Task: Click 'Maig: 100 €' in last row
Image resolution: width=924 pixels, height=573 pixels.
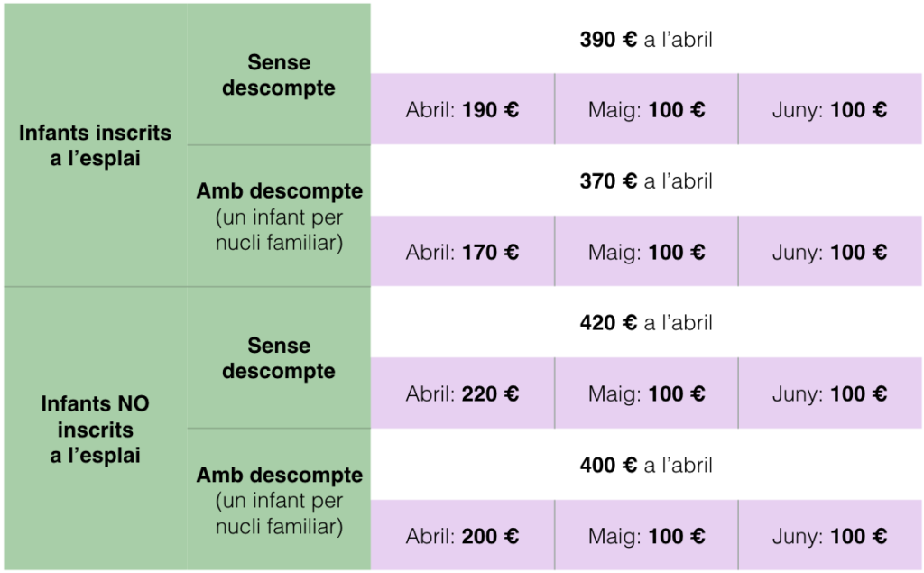Action: click(x=646, y=535)
